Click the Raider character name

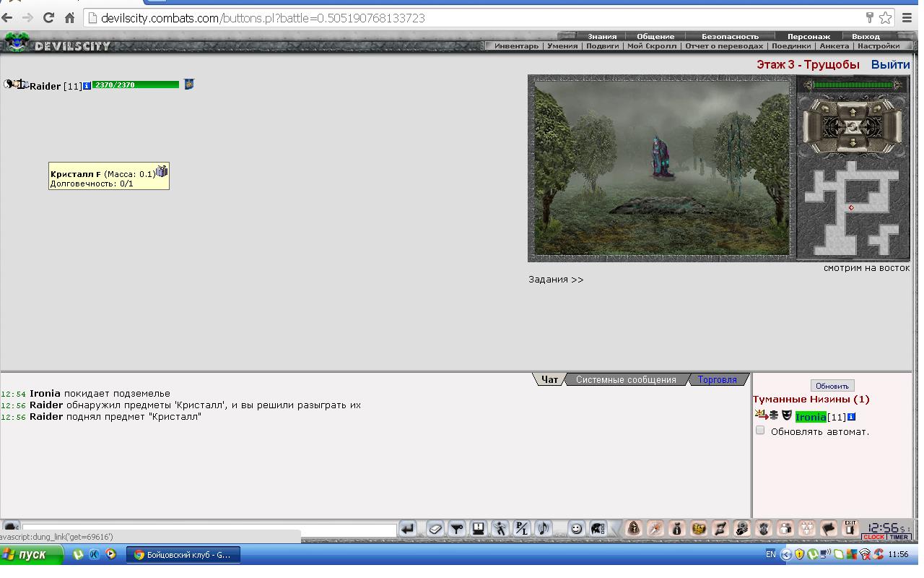[45, 86]
